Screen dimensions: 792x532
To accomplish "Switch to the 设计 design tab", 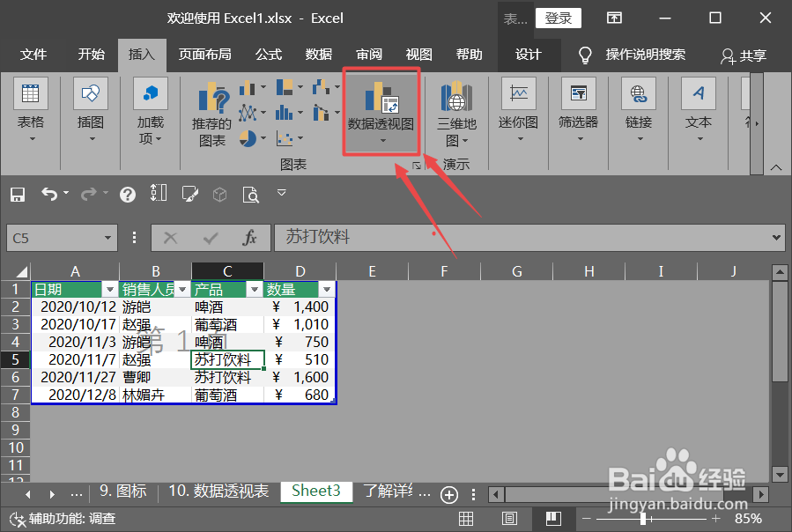I will [529, 55].
